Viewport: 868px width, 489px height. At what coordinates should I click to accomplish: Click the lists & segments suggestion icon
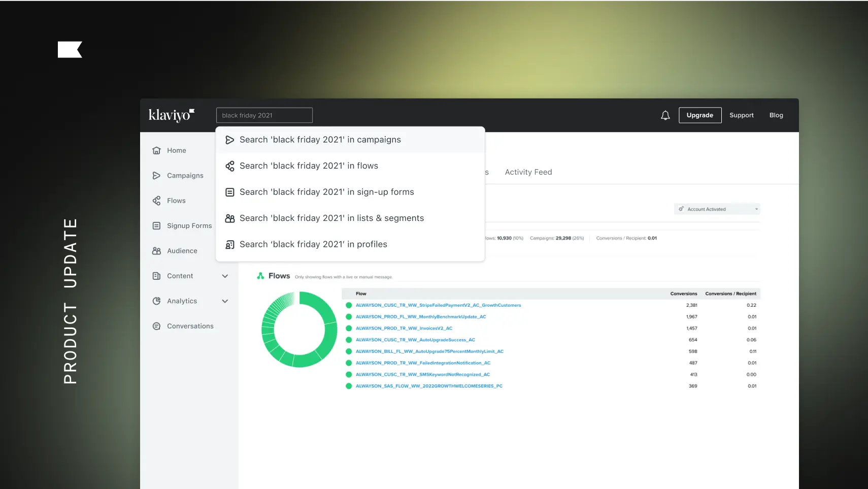(x=230, y=218)
